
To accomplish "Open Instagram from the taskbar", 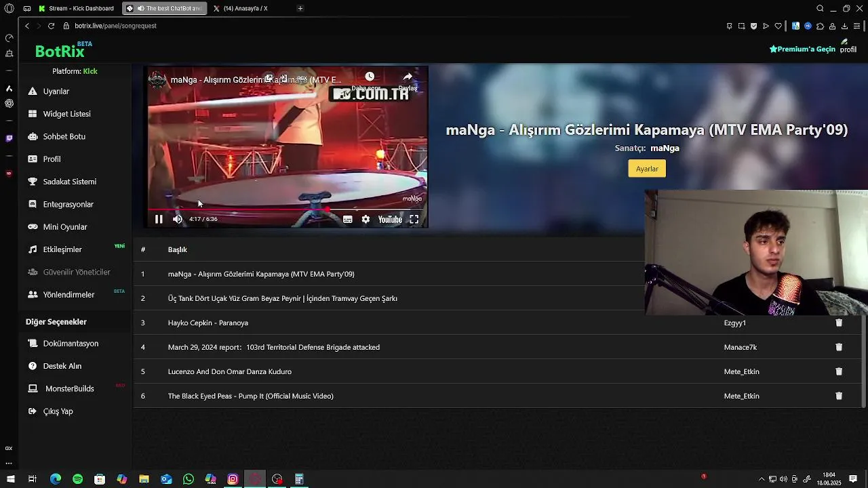I will point(233,479).
